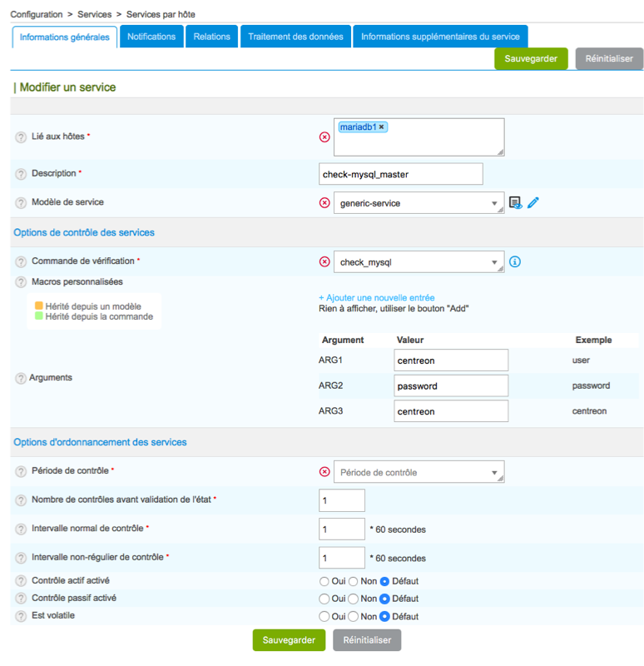Select Non for Contrôle passif activé
Image resolution: width=644 pixels, height=666 pixels.
pos(353,599)
